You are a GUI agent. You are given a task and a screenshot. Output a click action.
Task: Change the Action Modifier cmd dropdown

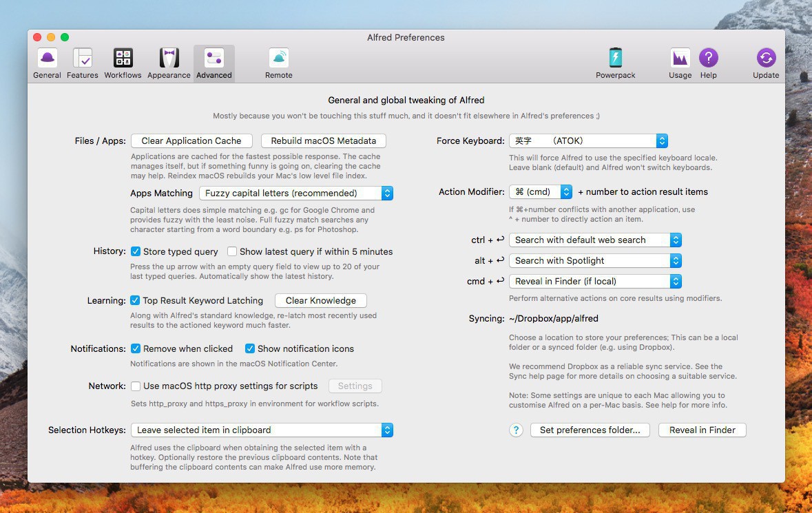pos(540,192)
